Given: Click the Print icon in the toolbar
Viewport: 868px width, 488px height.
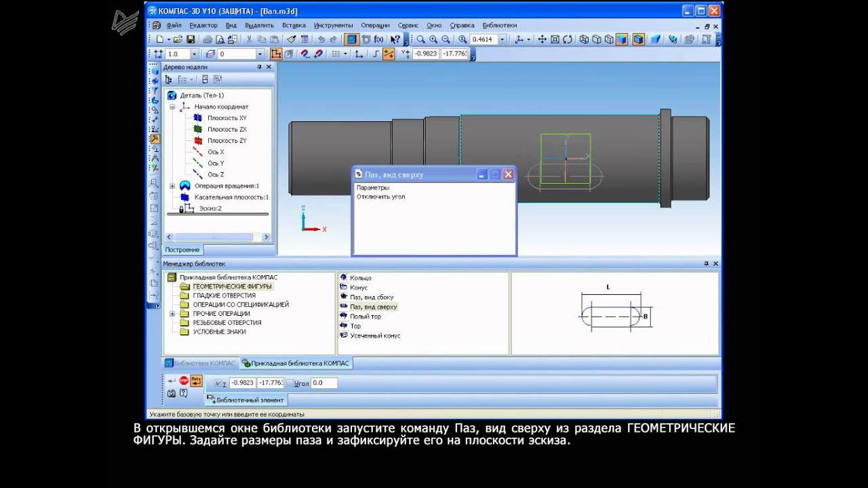Looking at the screenshot, I should 208,39.
